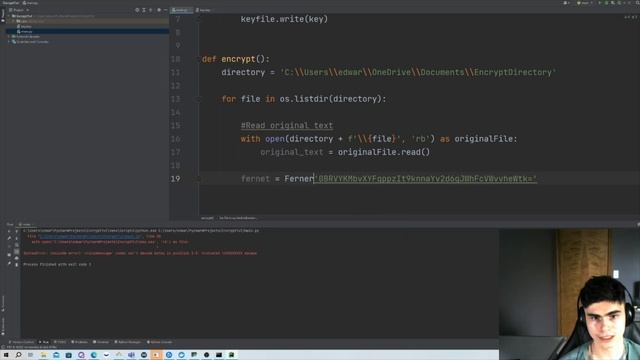Open the TODO tool tab
The image size is (640, 360).
[x=60, y=342]
